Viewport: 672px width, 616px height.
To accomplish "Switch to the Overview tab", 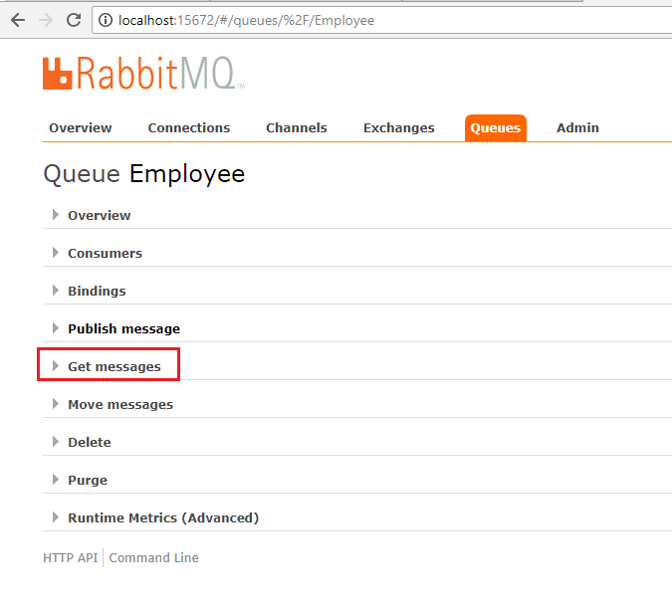I will [x=81, y=127].
